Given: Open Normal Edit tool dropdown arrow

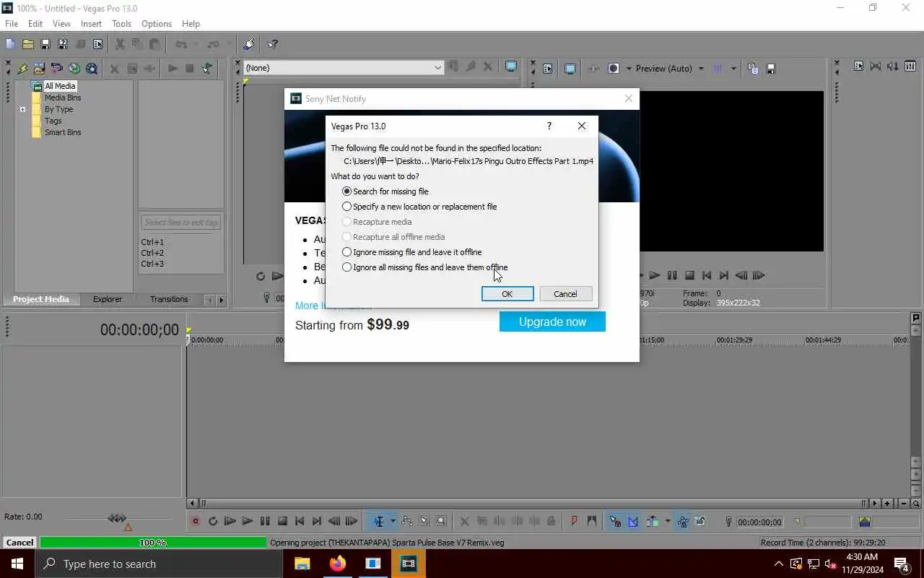Looking at the screenshot, I should coord(393,521).
